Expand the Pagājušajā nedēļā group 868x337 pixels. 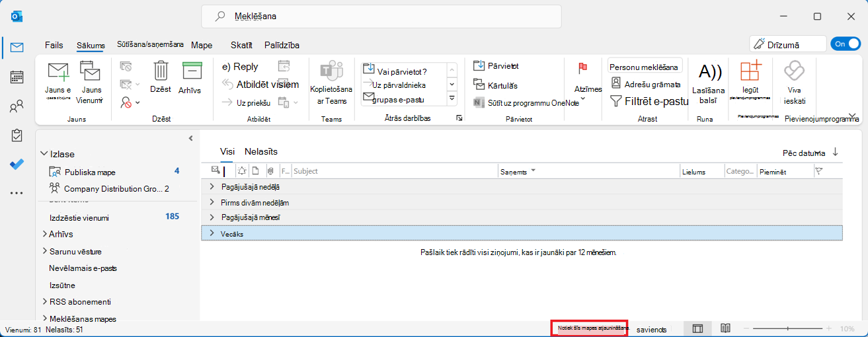212,187
